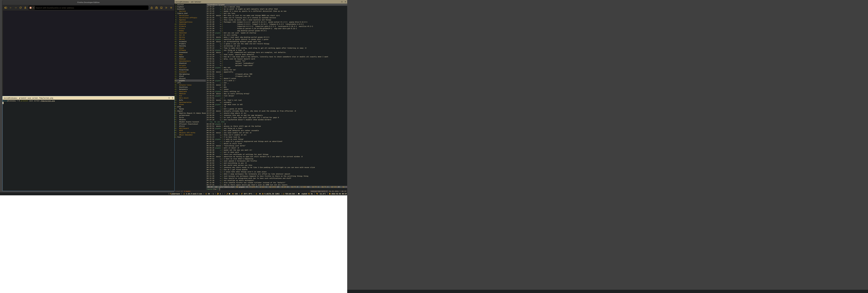
Task: Toggle the Firefox sidebar icon
Action: [x=6, y=8]
